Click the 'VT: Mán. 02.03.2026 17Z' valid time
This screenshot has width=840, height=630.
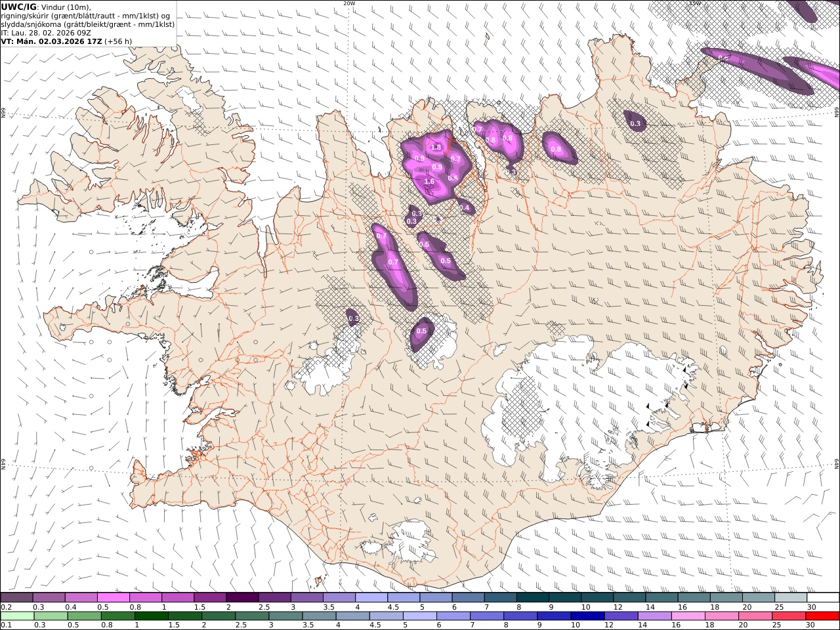pyautogui.click(x=51, y=41)
